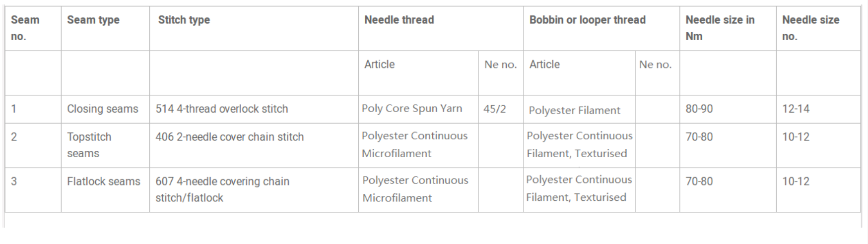Select the 'Seam type' header cell

tap(105, 28)
